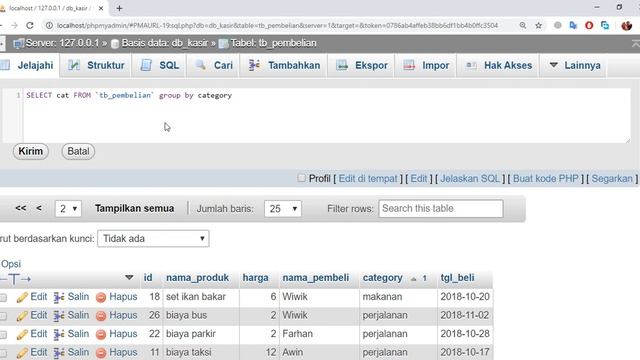This screenshot has height=360, width=640.
Task: Open the page number dropdown
Action: coord(68,209)
